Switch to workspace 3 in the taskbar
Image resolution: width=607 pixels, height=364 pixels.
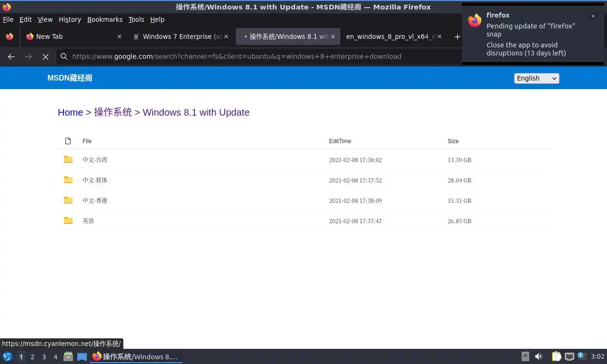click(x=44, y=357)
